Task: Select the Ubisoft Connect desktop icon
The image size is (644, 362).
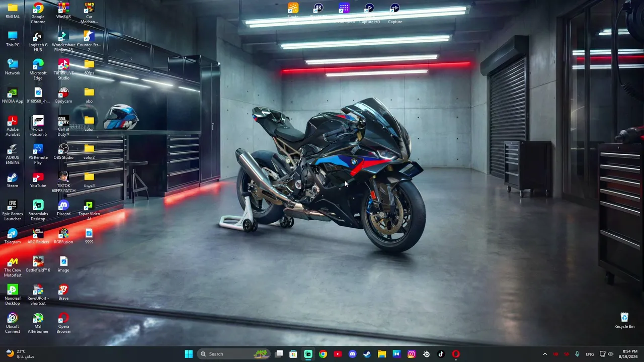Action: click(x=13, y=323)
